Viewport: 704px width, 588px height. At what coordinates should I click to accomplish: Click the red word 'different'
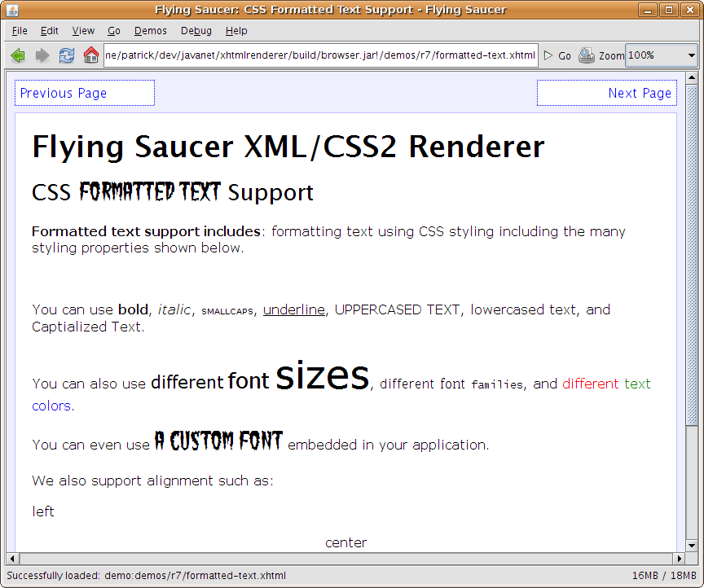point(591,384)
